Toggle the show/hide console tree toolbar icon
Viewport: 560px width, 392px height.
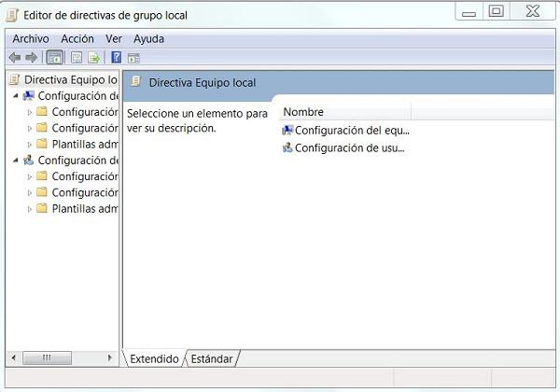click(x=55, y=58)
